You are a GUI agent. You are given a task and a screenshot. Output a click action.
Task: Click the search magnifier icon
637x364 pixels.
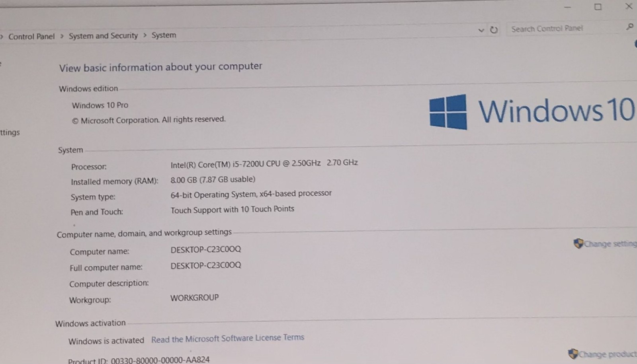click(629, 27)
